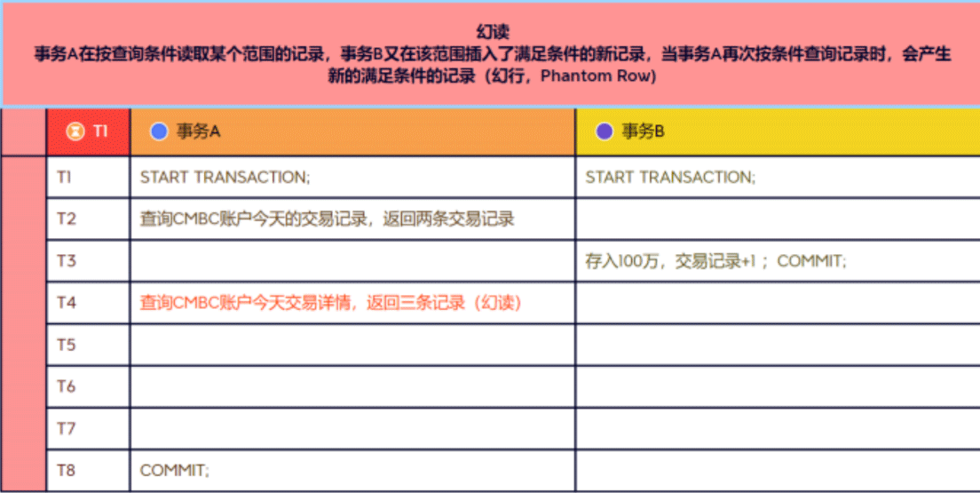Click the Phantom Row description paragraph
Image resolution: width=980 pixels, height=493 pixels.
coord(492,65)
